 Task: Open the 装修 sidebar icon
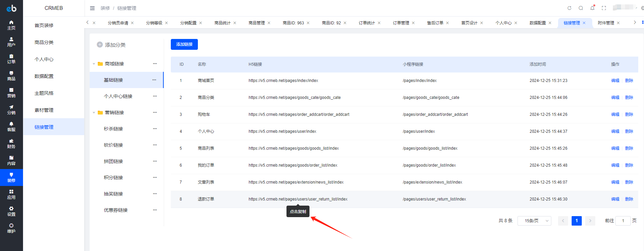coord(11,177)
